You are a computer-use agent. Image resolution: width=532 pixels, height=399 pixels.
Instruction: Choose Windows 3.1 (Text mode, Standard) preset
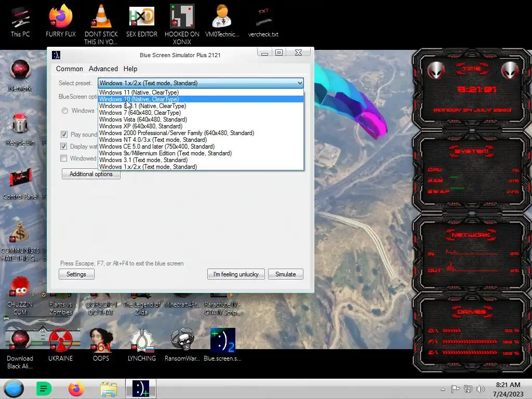coord(201,160)
